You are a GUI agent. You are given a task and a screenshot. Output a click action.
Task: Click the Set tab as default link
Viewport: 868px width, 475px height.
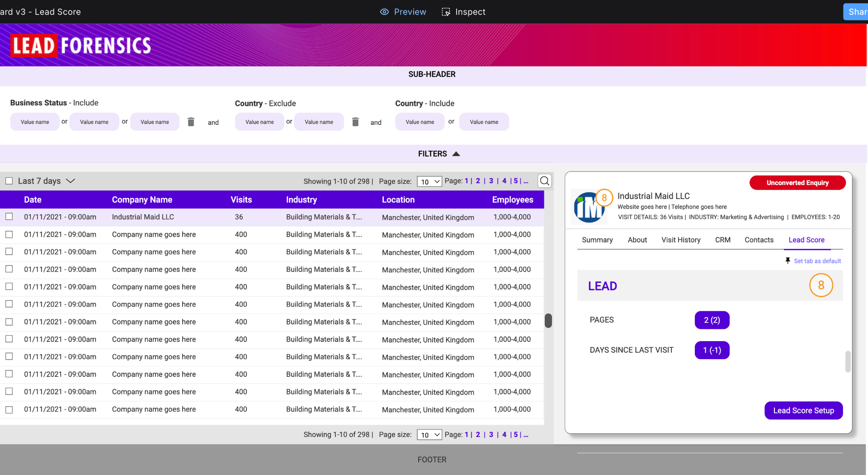(x=817, y=261)
